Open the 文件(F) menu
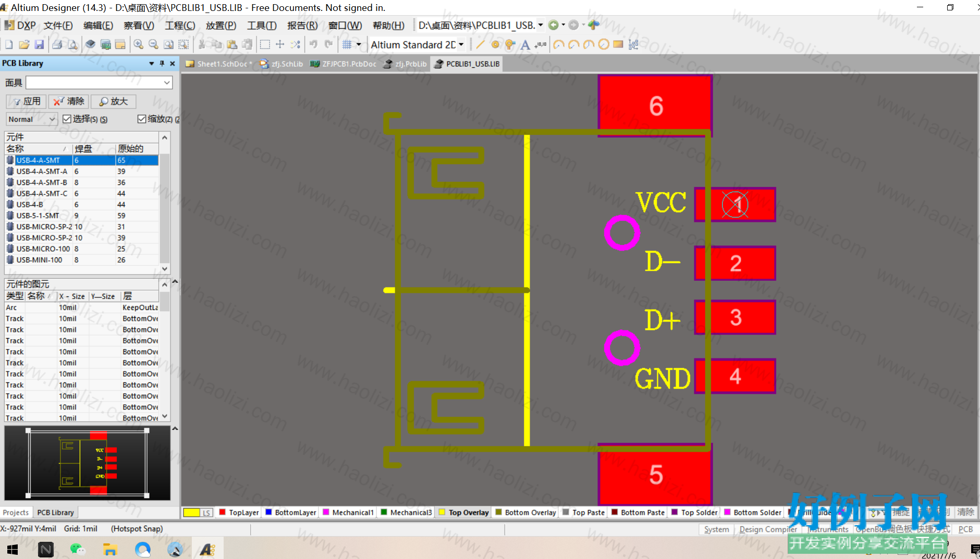The height and width of the screenshot is (559, 980). click(58, 26)
